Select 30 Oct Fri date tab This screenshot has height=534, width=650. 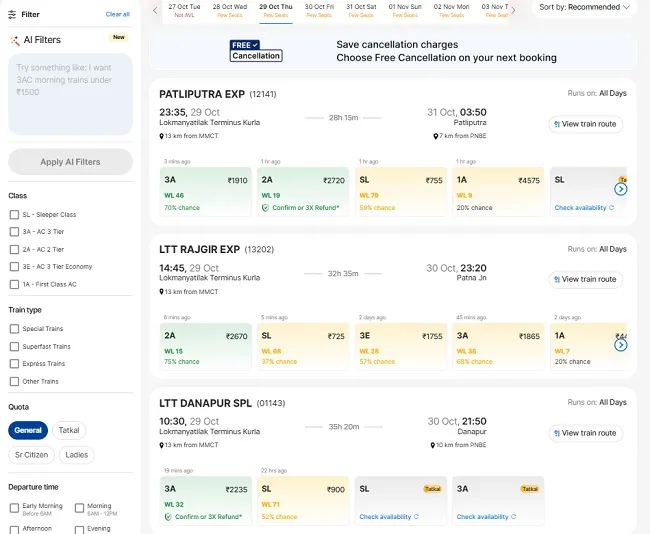319,11
